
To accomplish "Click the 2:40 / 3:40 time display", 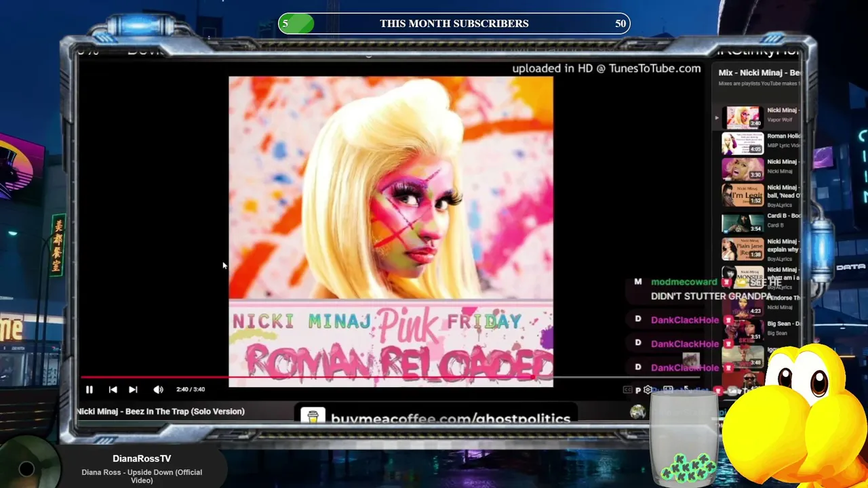I will pyautogui.click(x=191, y=390).
